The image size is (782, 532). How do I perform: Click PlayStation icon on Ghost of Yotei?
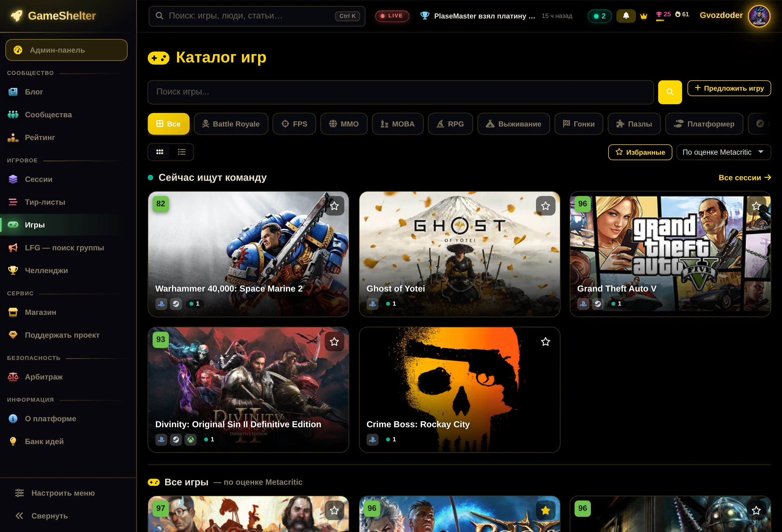(373, 304)
